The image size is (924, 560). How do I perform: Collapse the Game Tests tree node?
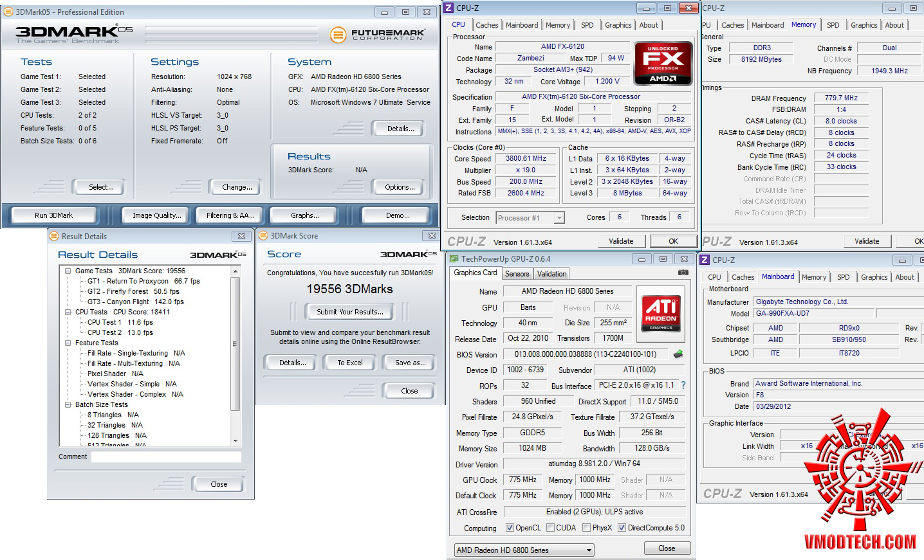pyautogui.click(x=68, y=271)
